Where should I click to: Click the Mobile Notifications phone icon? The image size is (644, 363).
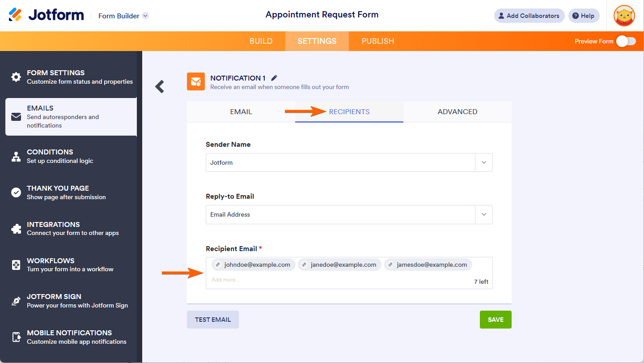click(16, 337)
